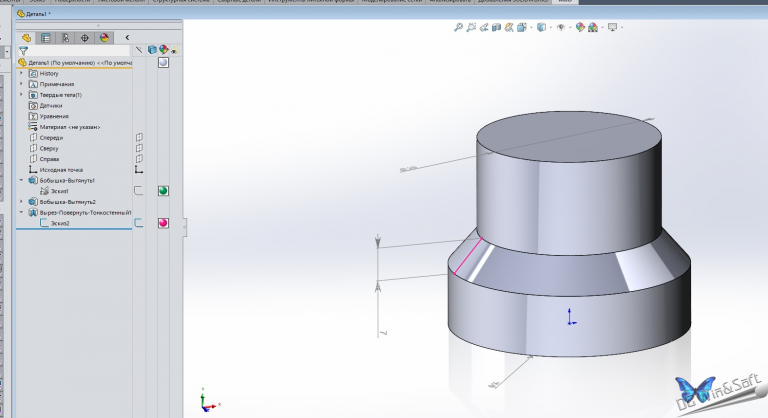Click part appearance swatch for Деталь1
This screenshot has width=768, height=418.
click(x=163, y=63)
